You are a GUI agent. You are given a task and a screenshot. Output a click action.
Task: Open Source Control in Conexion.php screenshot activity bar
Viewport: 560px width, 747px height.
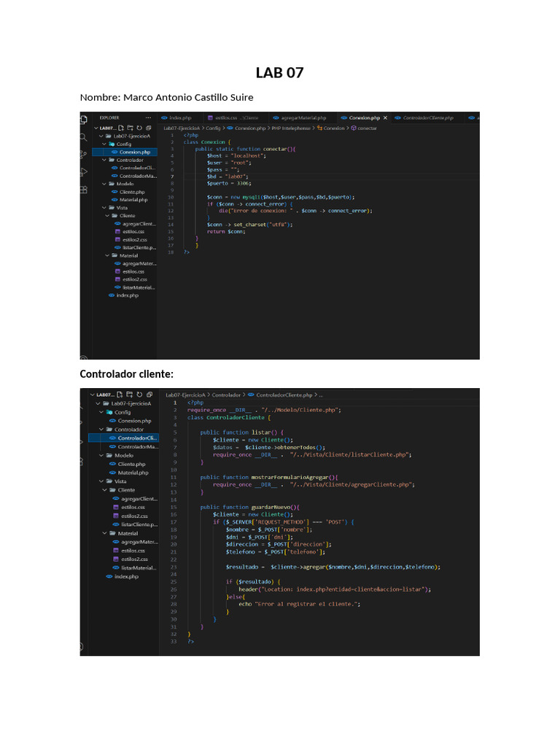point(83,155)
